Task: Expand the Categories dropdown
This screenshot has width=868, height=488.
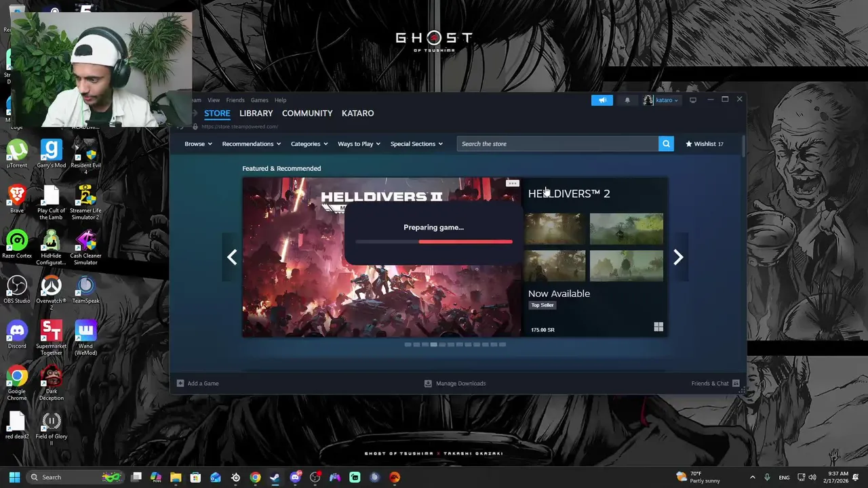Action: pos(309,144)
